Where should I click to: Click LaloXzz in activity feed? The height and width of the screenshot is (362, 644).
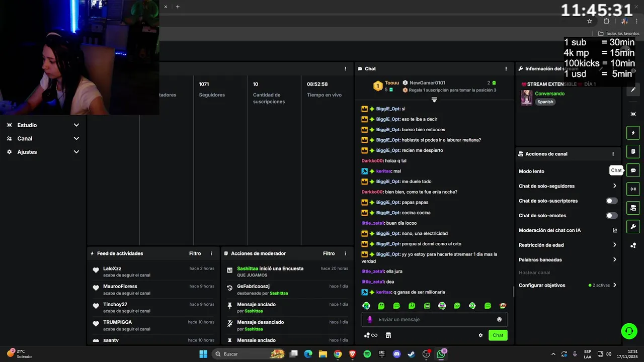(x=112, y=268)
